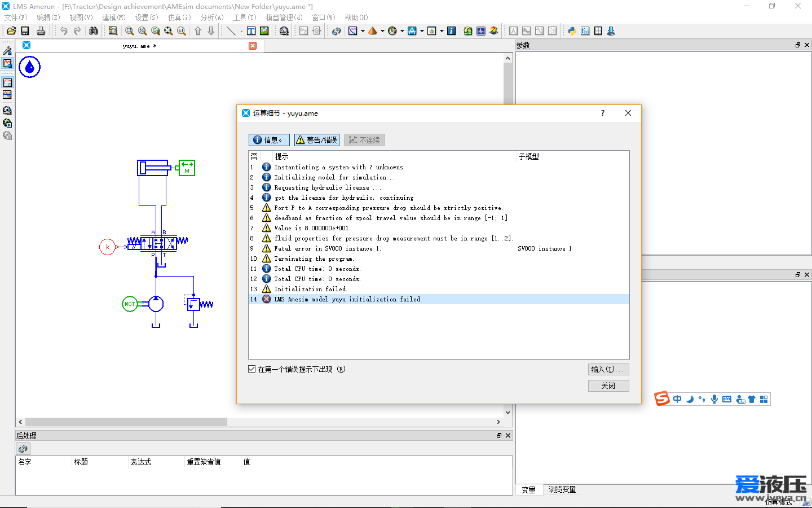812x508 pixels.
Task: Click the down arrow toolbar icon
Action: [211, 31]
